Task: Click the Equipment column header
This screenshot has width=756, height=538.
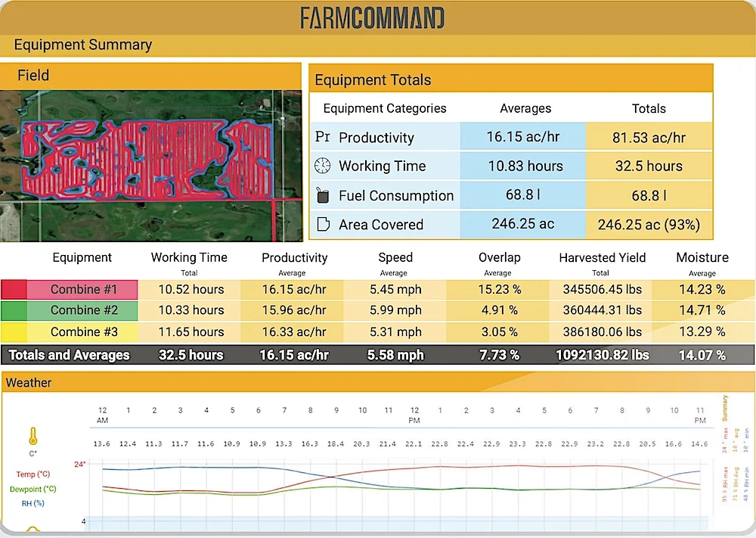Action: coord(82,258)
